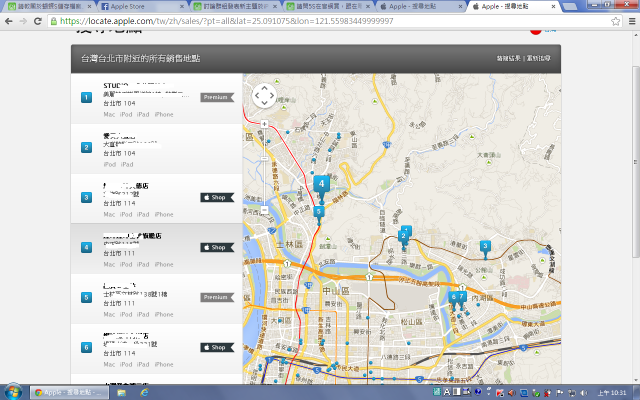Click the Shop badge on result 4

(217, 247)
